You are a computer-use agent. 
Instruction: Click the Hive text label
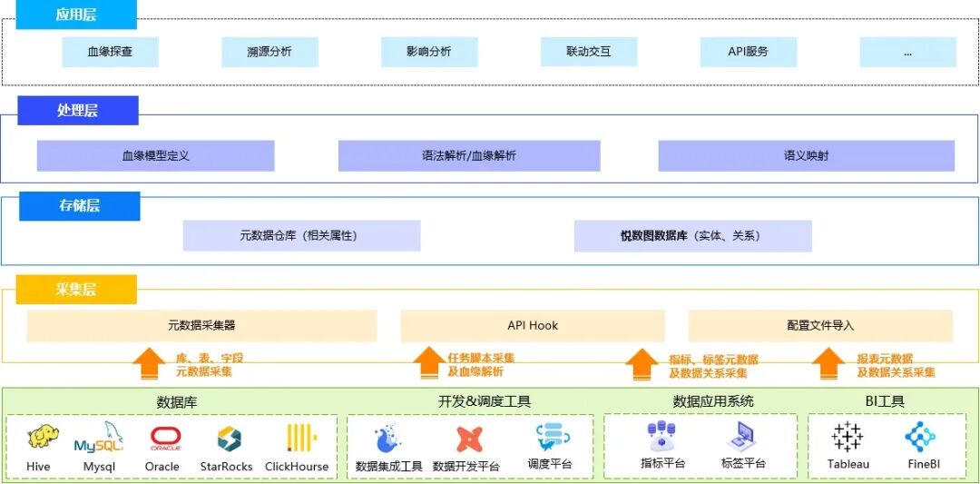(38, 467)
